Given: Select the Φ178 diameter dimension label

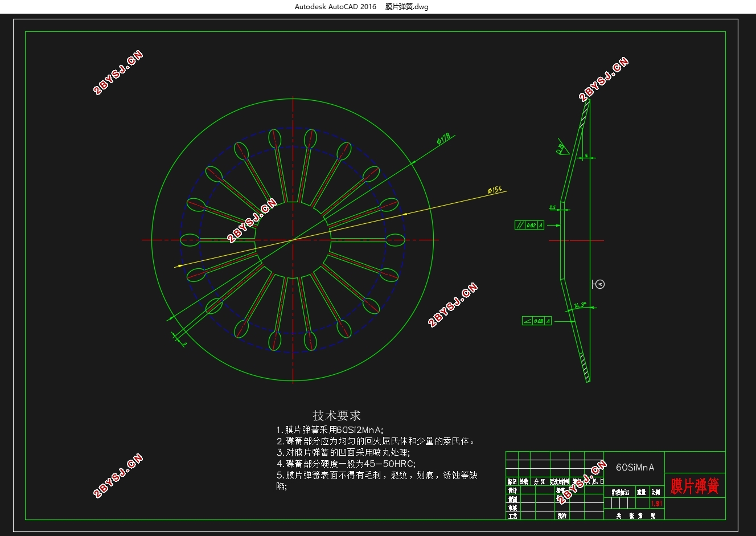Looking at the screenshot, I should click(x=443, y=138).
